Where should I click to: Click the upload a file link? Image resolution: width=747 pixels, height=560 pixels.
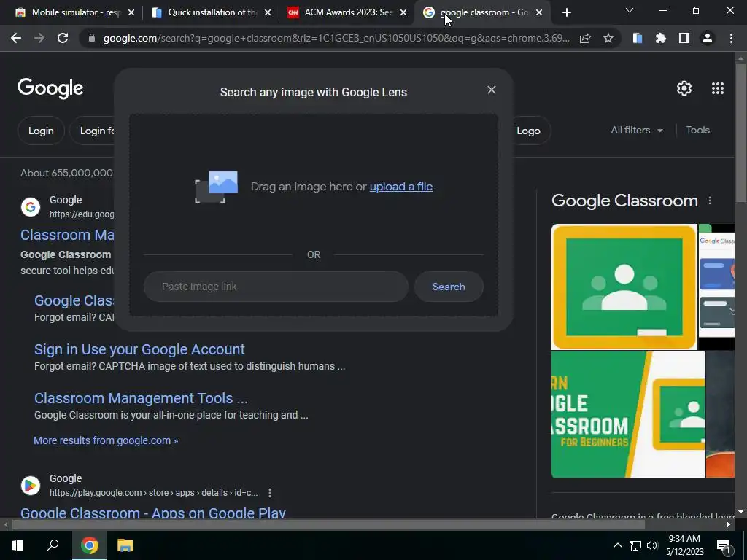[x=401, y=187]
